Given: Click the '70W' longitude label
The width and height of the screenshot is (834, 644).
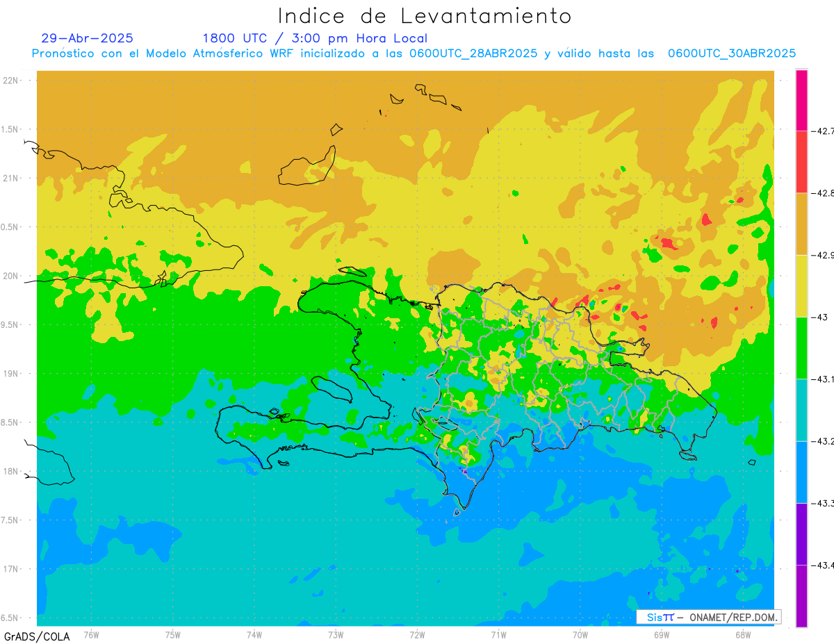Looking at the screenshot, I should [x=580, y=635].
